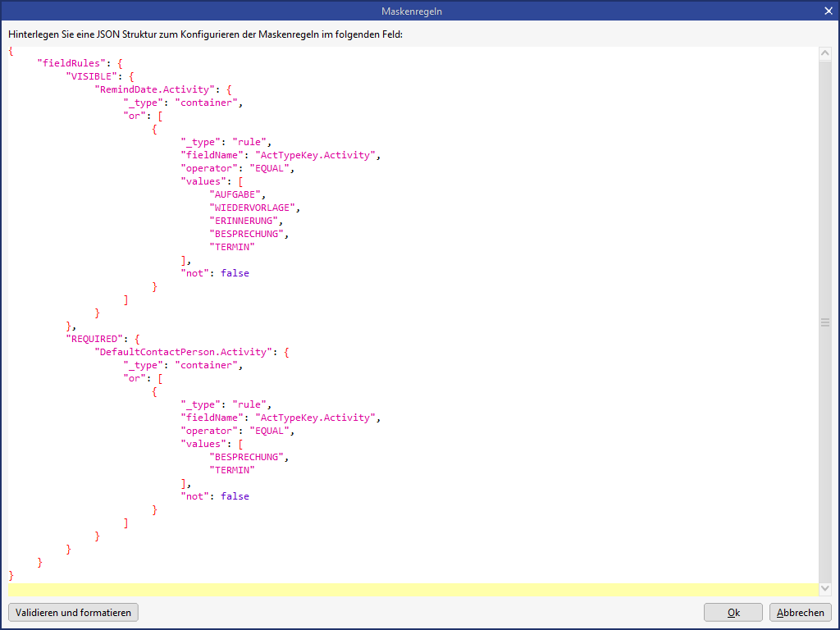Image resolution: width=840 pixels, height=630 pixels.
Task: Click the "WIEDERVORLAGE" value in the list
Action: [x=253, y=208]
